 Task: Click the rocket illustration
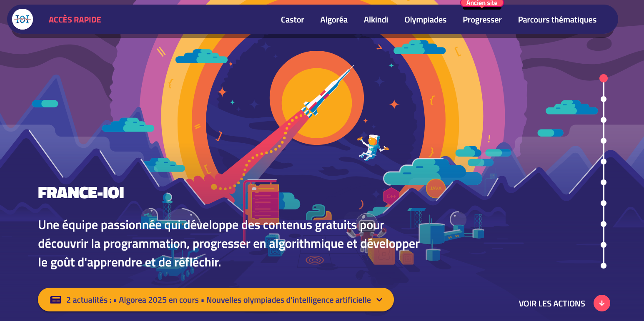328,92
